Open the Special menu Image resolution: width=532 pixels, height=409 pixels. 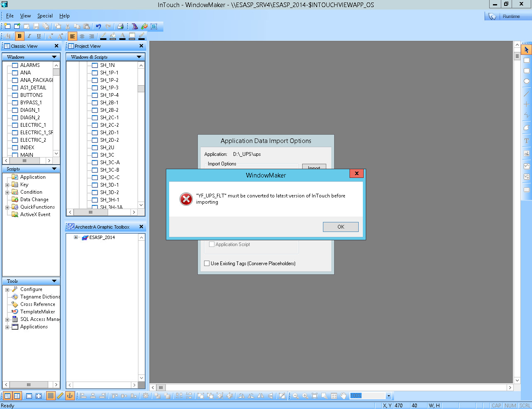tap(45, 16)
